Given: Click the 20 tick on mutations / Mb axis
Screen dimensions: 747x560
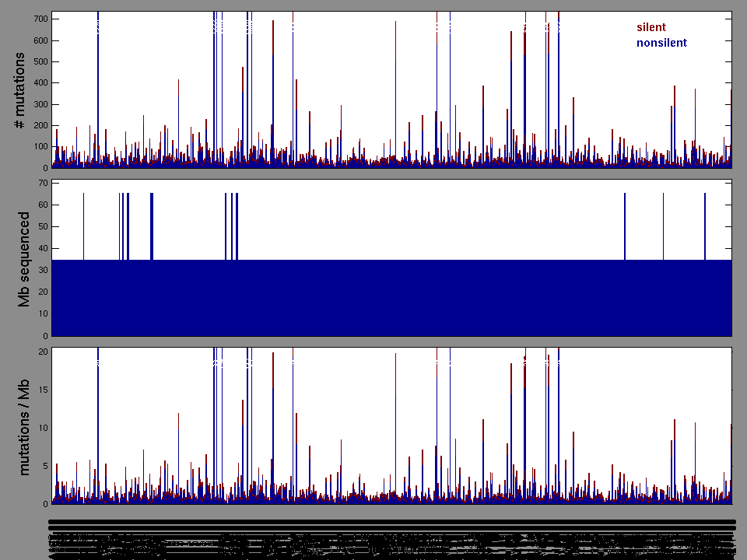Looking at the screenshot, I should (43, 352).
